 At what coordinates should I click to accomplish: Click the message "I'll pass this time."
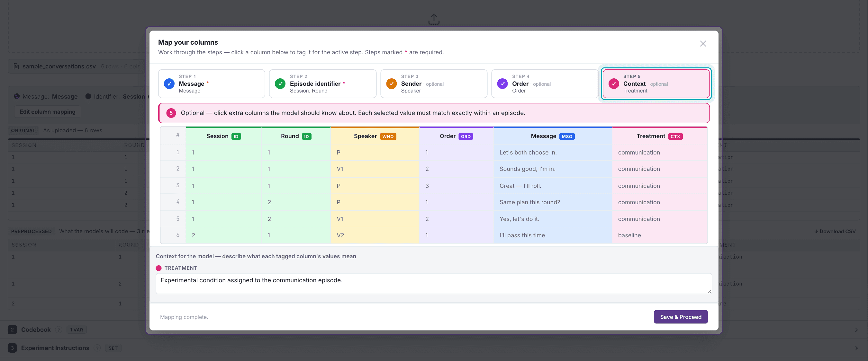pyautogui.click(x=523, y=235)
